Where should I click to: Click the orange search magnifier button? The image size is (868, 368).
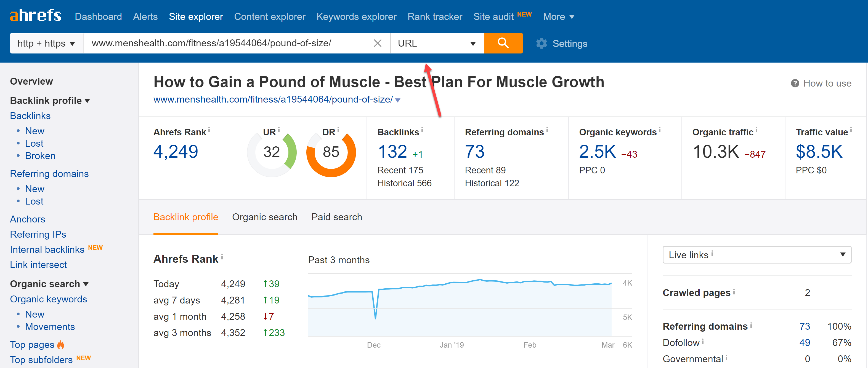coord(503,43)
